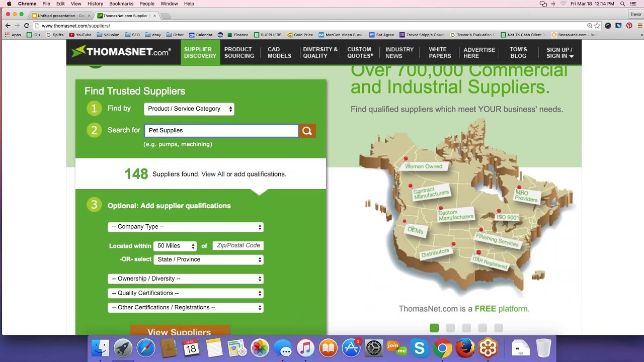Open the History menu in menu bar
The width and height of the screenshot is (644, 362).
(x=95, y=4)
